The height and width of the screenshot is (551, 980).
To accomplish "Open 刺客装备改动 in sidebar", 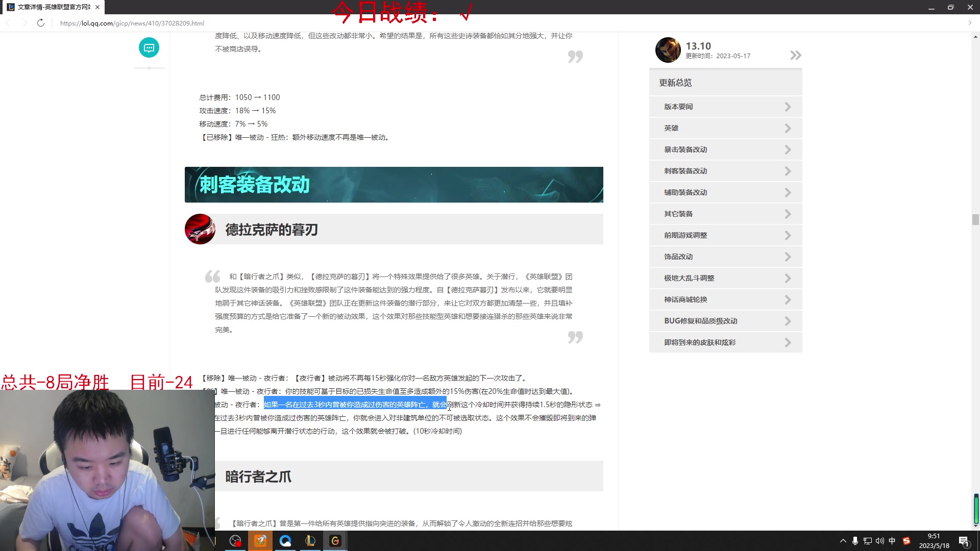I will tap(725, 171).
